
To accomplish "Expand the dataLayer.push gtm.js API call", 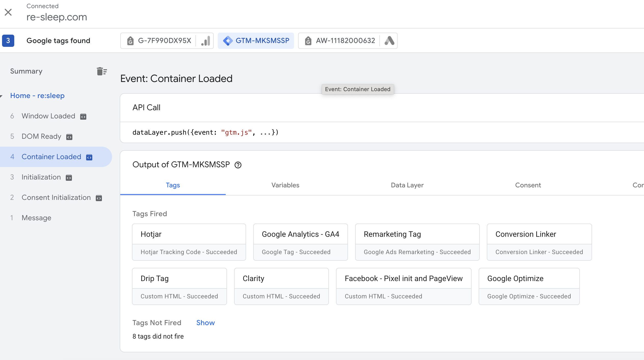I will (x=205, y=132).
